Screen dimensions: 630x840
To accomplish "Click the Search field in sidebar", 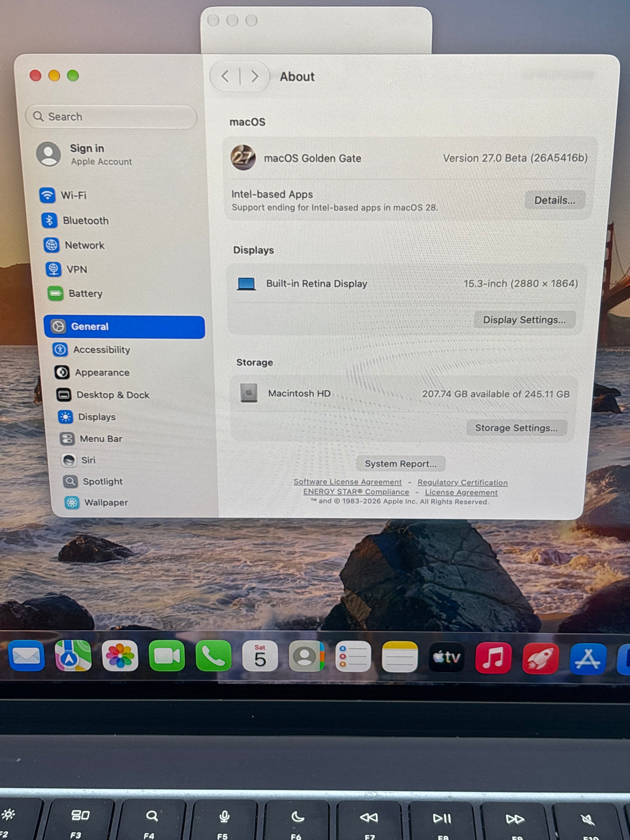I will 111,117.
